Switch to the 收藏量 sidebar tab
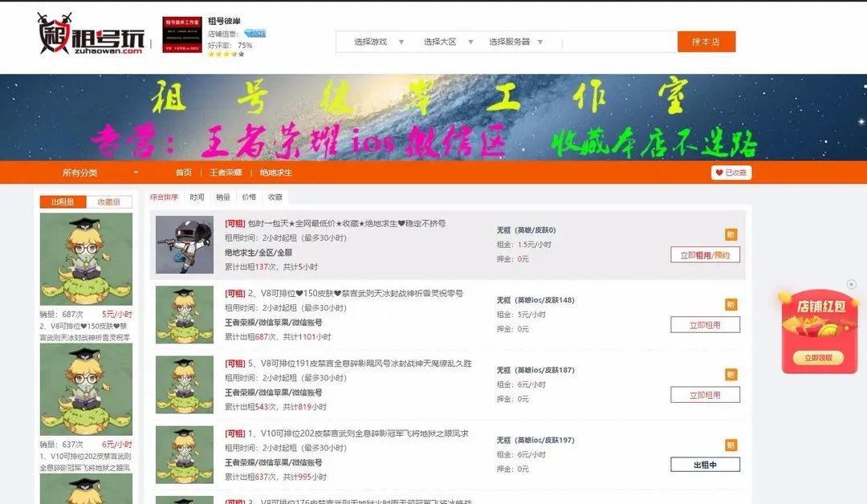 click(109, 201)
